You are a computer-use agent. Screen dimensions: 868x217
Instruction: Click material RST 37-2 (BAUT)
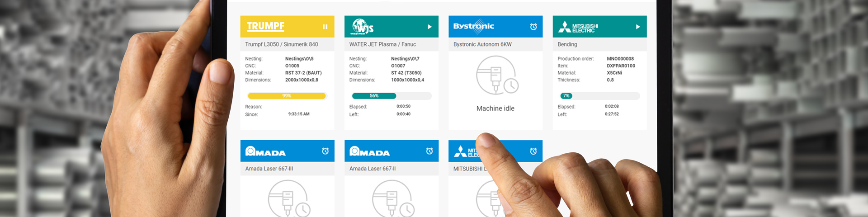pyautogui.click(x=303, y=73)
